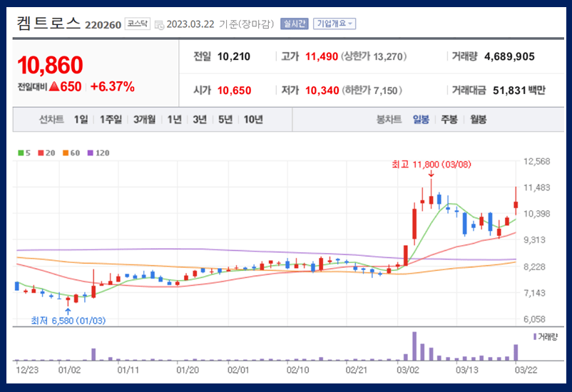
Task: Click the red up-triangle change icon
Action: (x=54, y=86)
